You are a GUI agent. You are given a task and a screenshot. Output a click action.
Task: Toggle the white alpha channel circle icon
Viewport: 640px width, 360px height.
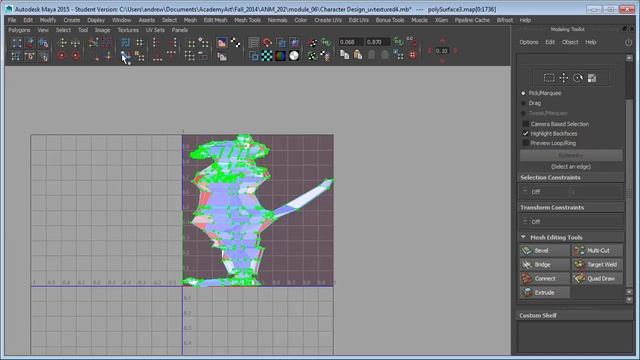tap(293, 56)
